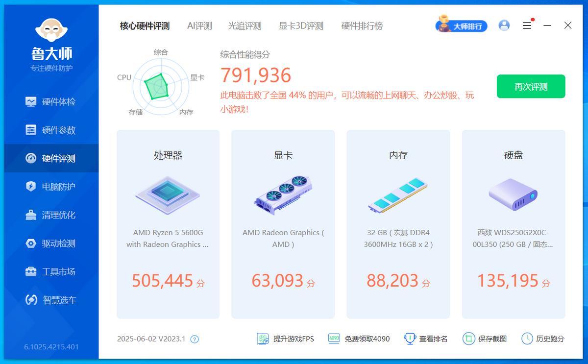
Task: Click the 处理器 card title
Action: [168, 155]
